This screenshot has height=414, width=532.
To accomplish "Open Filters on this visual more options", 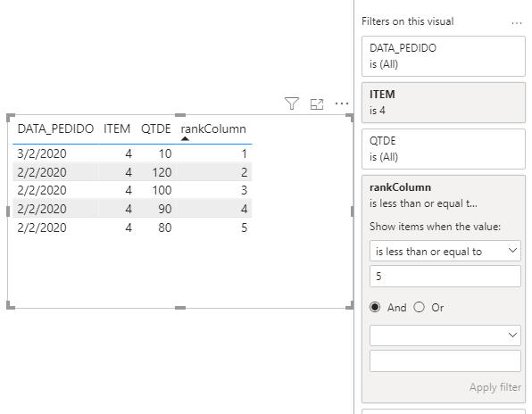I will 517,23.
